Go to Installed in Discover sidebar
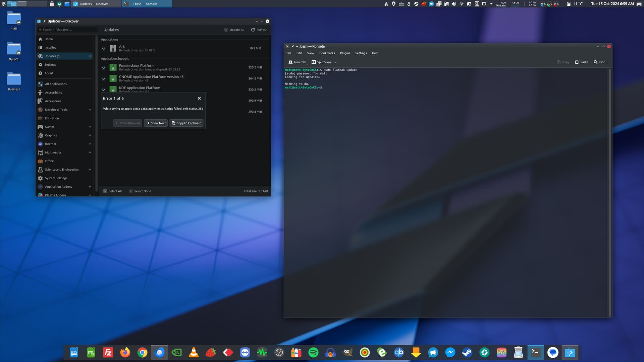Image resolution: width=644 pixels, height=362 pixels. (x=64, y=48)
